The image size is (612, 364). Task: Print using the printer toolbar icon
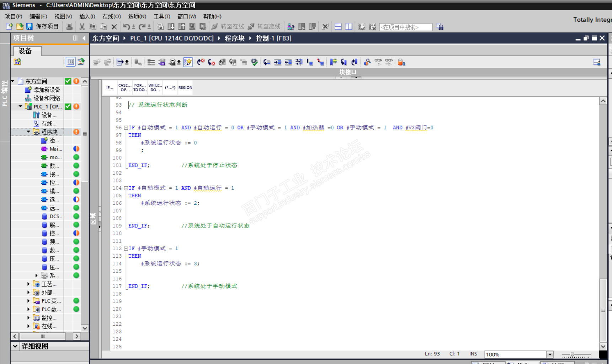(x=69, y=27)
